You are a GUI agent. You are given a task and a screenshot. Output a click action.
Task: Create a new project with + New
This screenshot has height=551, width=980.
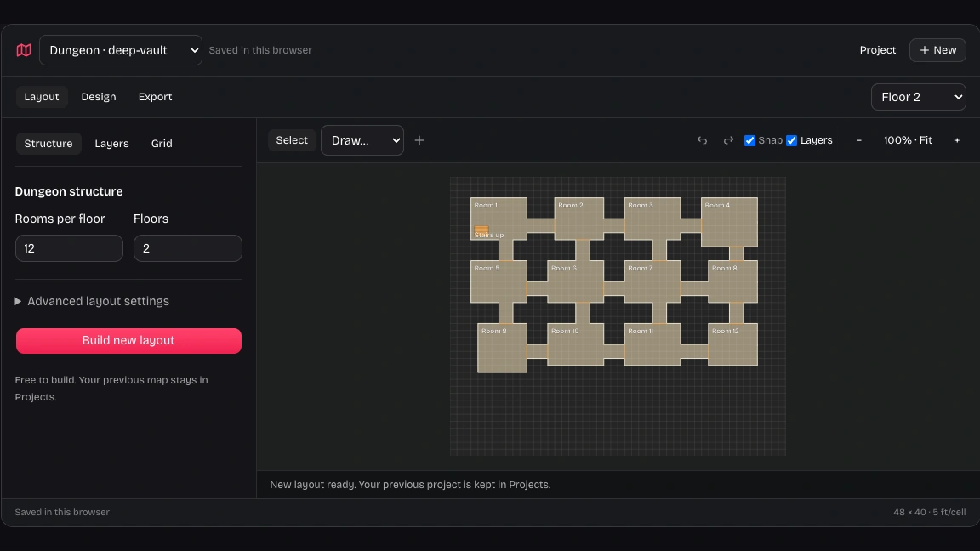coord(937,50)
